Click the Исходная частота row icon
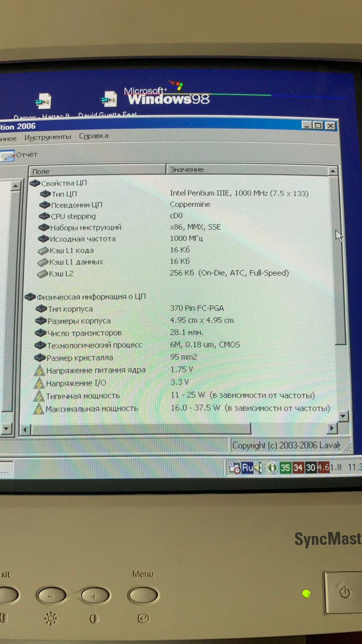Image resolution: width=362 pixels, height=644 pixels. pos(43,239)
